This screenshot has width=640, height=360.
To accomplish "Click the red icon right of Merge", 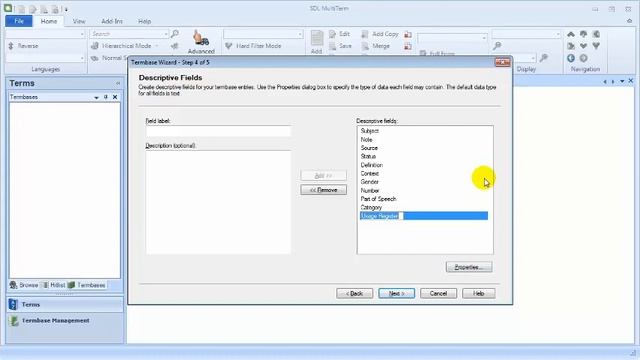I will click(408, 46).
